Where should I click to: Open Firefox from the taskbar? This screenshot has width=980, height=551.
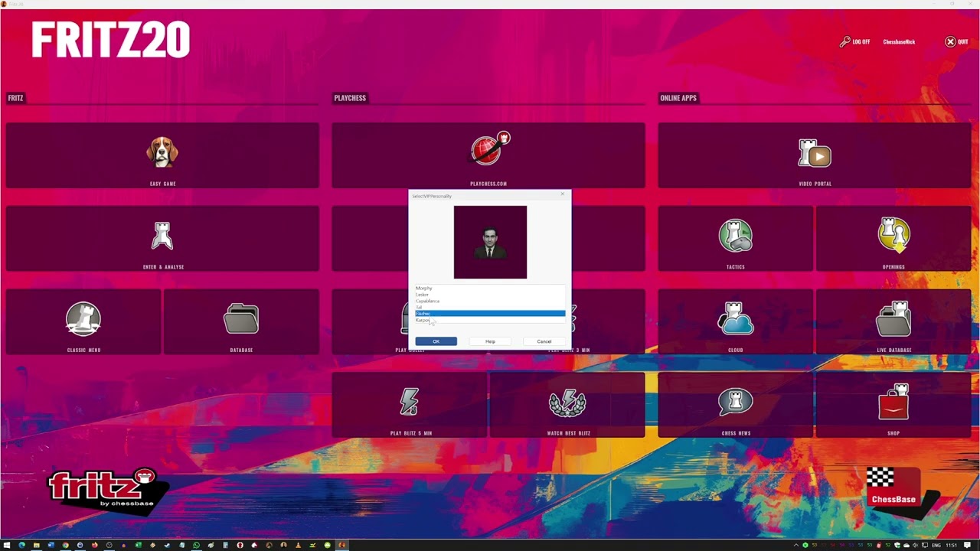[94, 545]
